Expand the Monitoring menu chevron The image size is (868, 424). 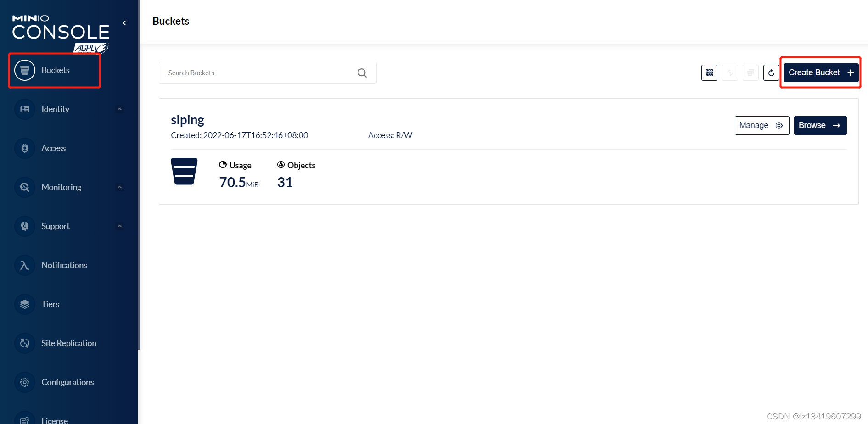tap(119, 187)
